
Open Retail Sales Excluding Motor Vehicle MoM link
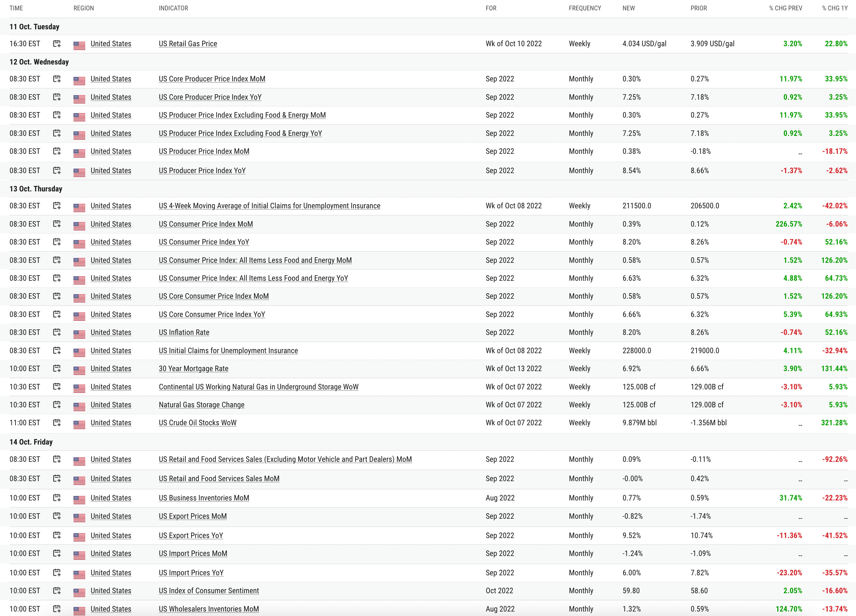tap(285, 459)
